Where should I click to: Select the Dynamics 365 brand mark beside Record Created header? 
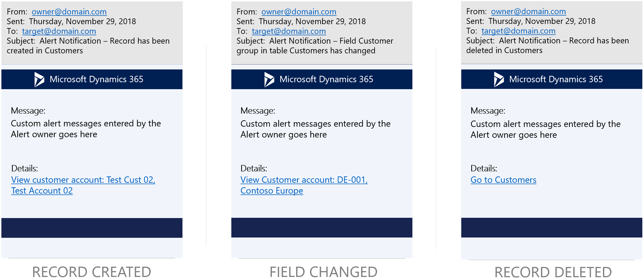(39, 79)
